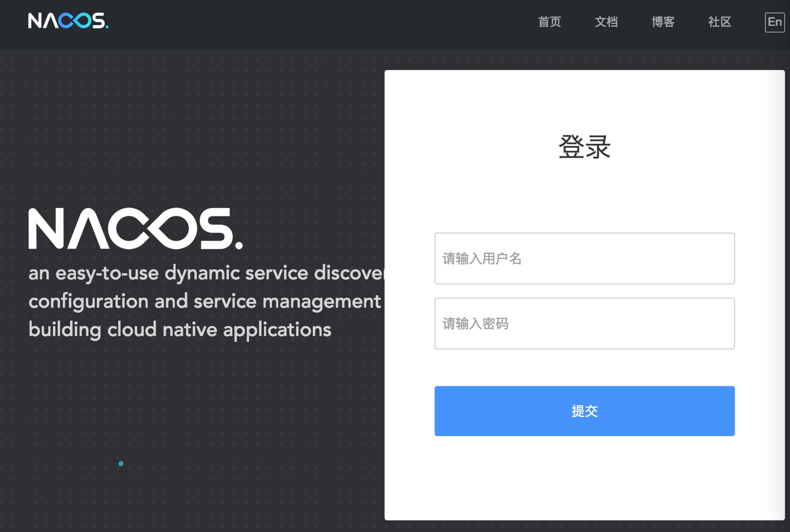Viewport: 790px width, 532px height.
Task: Open the 社区 community menu item
Action: tap(719, 22)
